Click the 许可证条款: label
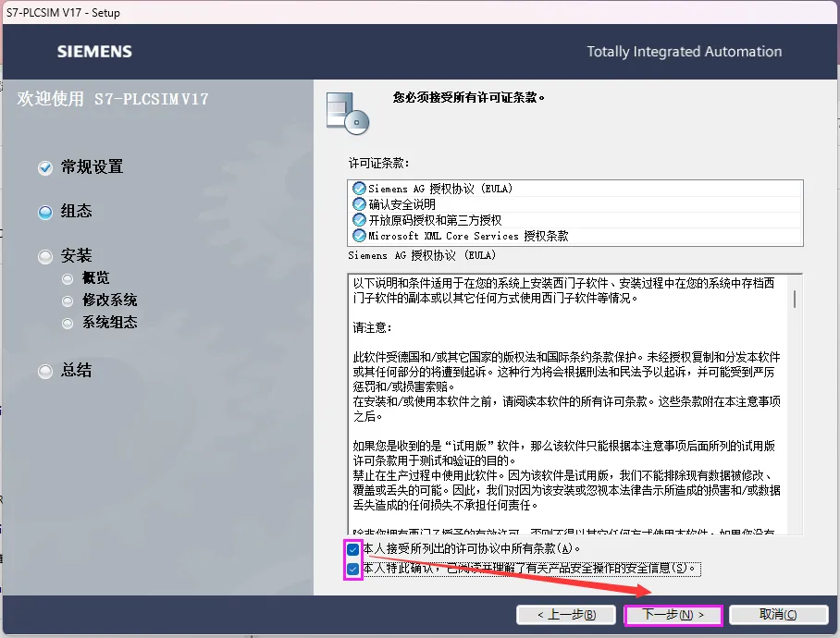The image size is (840, 638). 378,164
